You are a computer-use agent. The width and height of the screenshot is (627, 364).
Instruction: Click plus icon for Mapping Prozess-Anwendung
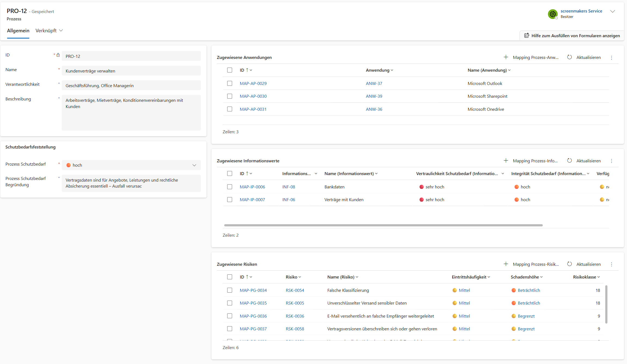pyautogui.click(x=506, y=57)
